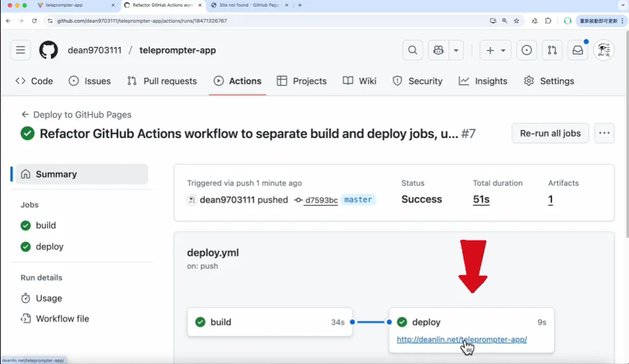Open a new browser tab
629x364 pixels.
(x=300, y=5)
